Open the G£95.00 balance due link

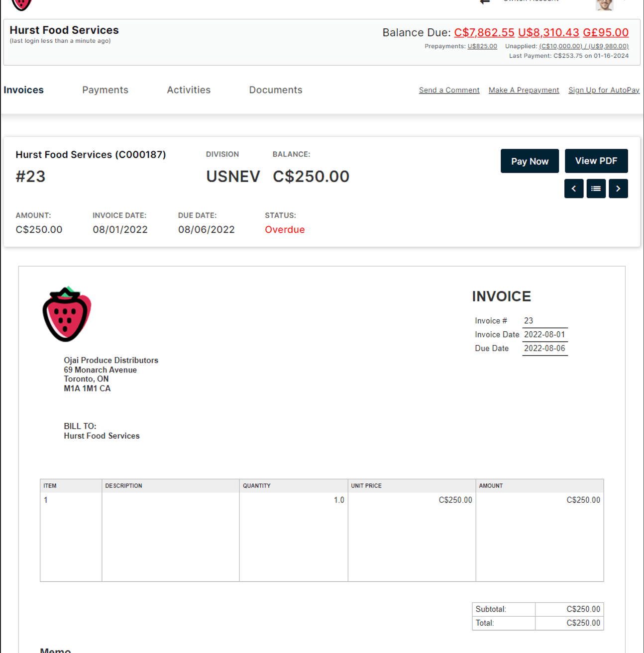click(x=606, y=32)
